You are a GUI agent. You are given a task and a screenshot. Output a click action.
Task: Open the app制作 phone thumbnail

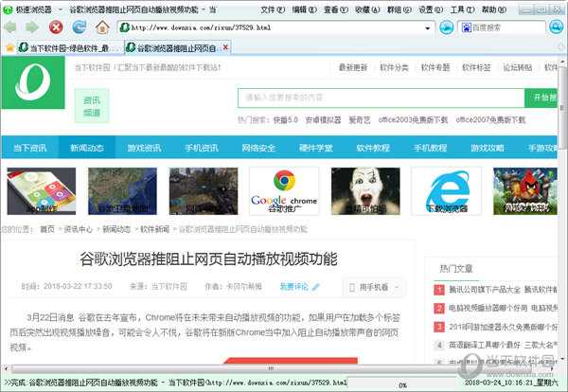pyautogui.click(x=42, y=191)
